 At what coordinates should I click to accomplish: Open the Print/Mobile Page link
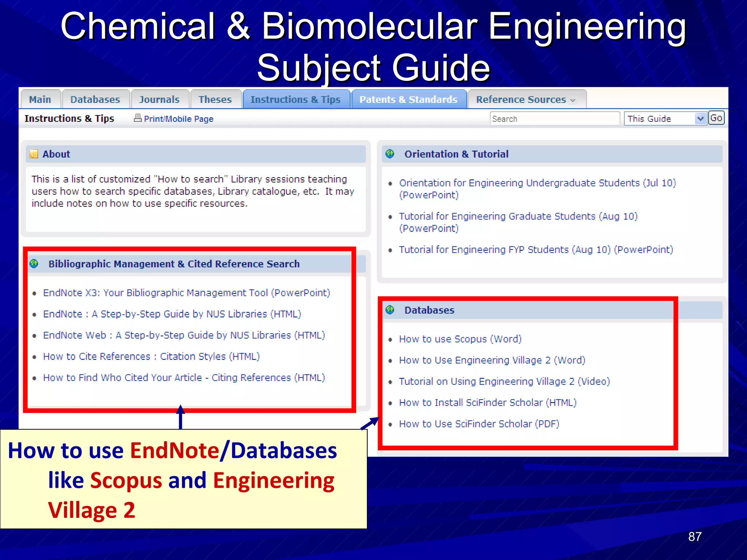tap(178, 119)
